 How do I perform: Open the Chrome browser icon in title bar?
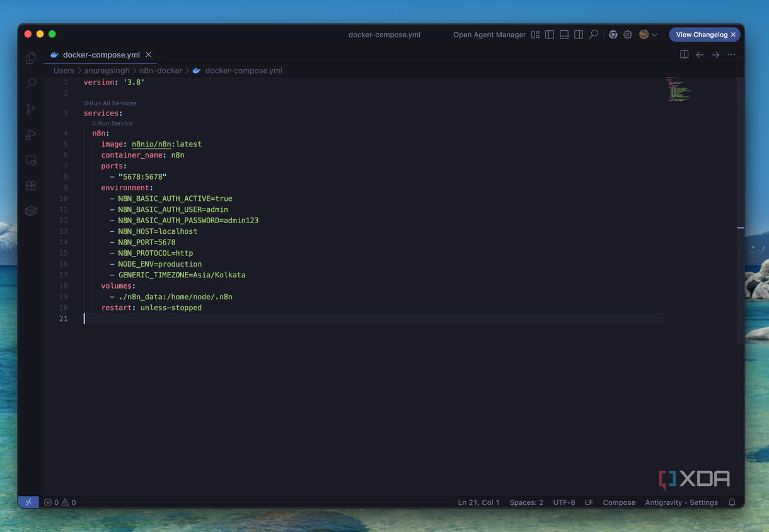click(613, 35)
